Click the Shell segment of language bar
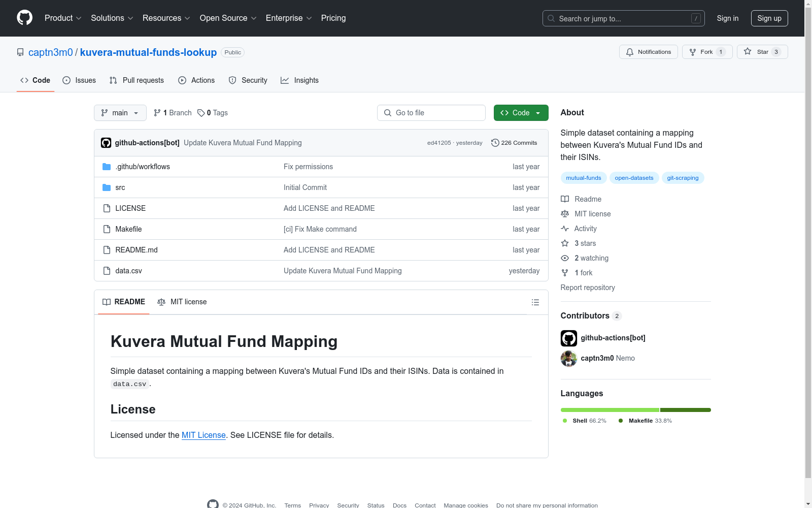This screenshot has width=812, height=508. (610, 410)
